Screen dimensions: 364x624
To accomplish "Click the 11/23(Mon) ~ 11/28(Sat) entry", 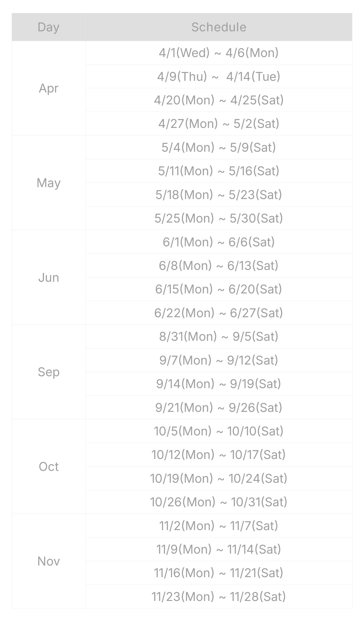I will (219, 597).
